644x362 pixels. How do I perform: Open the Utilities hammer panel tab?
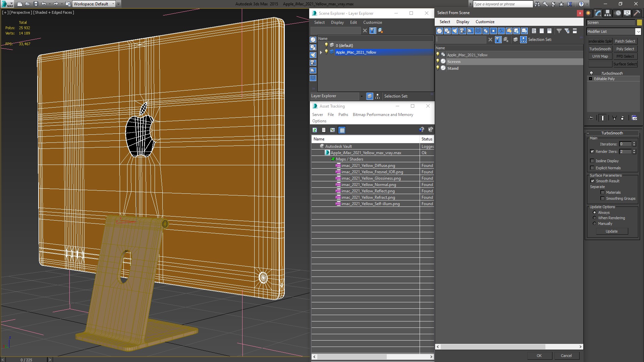(x=636, y=13)
